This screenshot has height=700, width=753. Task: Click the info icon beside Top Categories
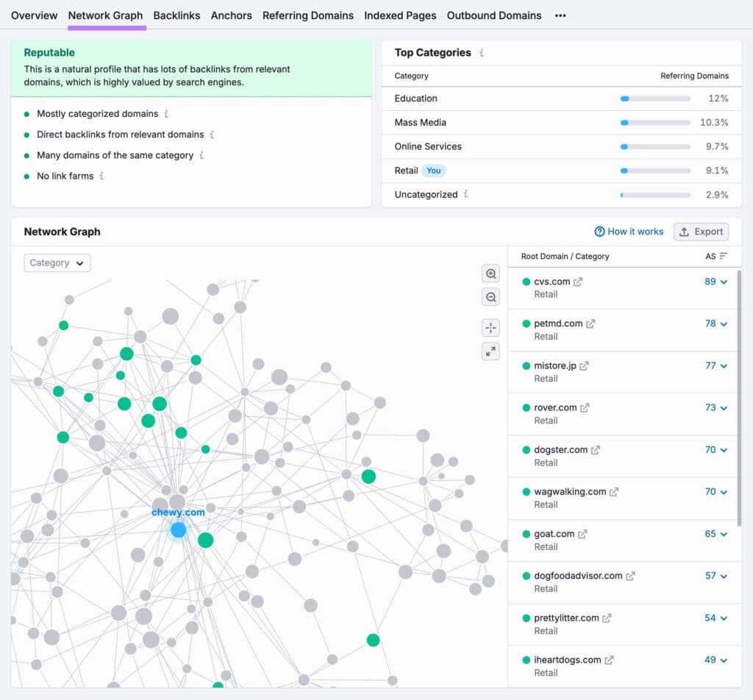click(x=482, y=53)
